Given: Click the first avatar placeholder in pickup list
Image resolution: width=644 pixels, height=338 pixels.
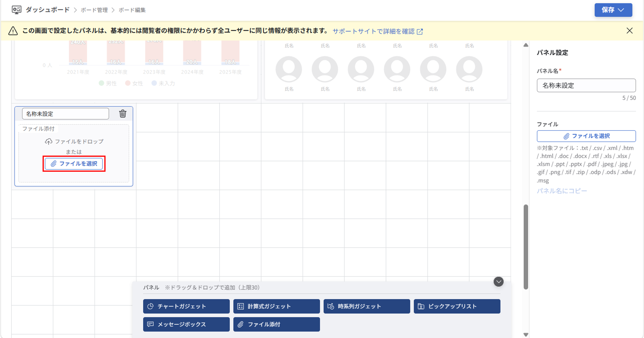Looking at the screenshot, I should pos(289,69).
